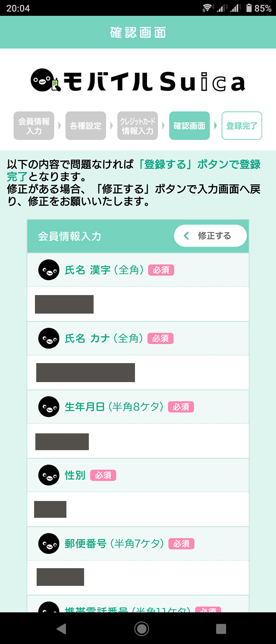
Task: Tap the Mobile Suica penguin logo
Action: pyautogui.click(x=43, y=81)
